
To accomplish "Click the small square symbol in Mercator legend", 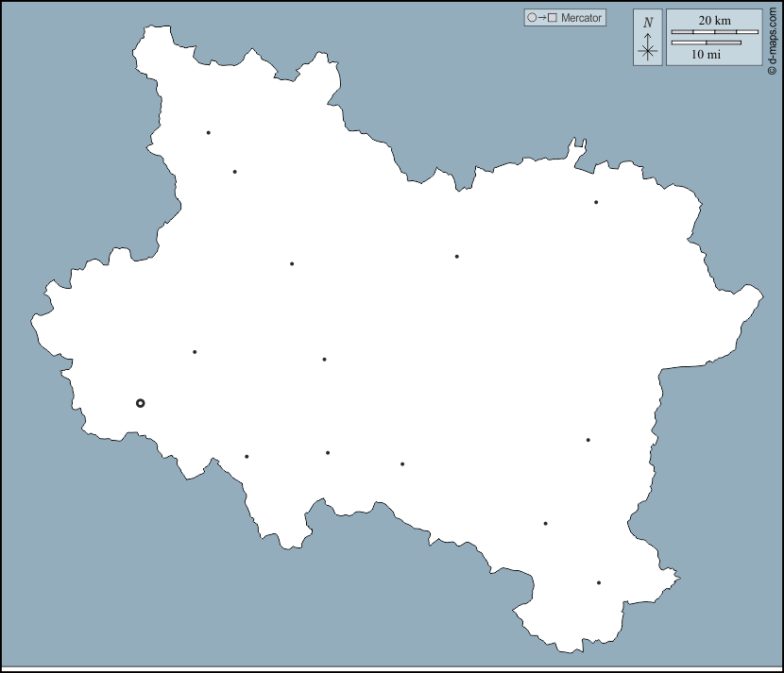I will click(553, 18).
